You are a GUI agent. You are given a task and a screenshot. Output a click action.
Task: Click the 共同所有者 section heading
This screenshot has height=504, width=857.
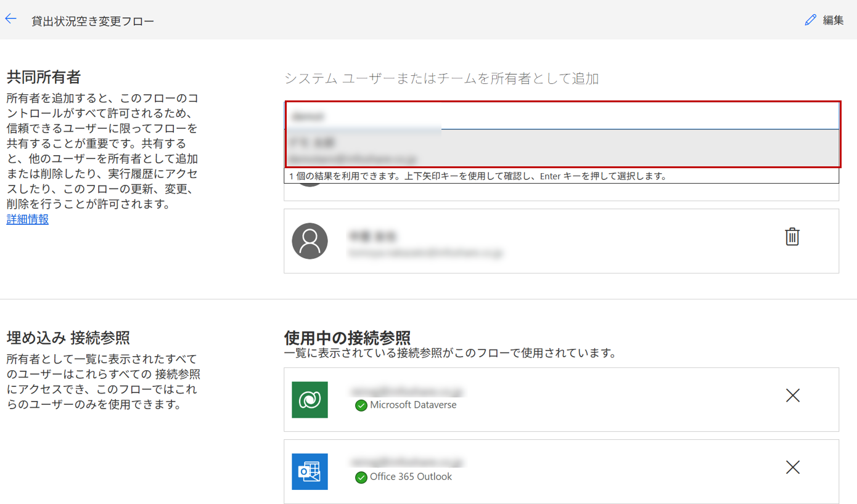click(x=44, y=77)
